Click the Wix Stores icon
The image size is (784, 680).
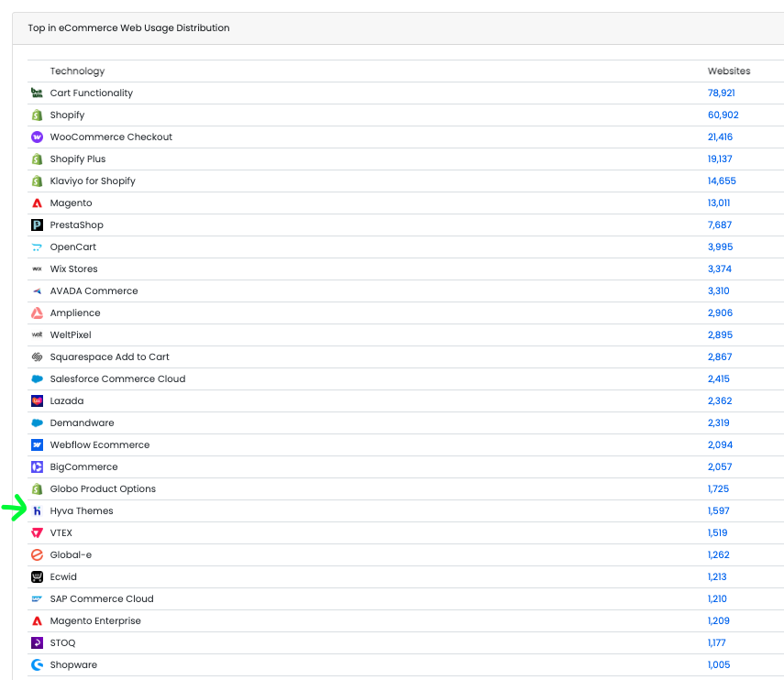click(x=36, y=269)
